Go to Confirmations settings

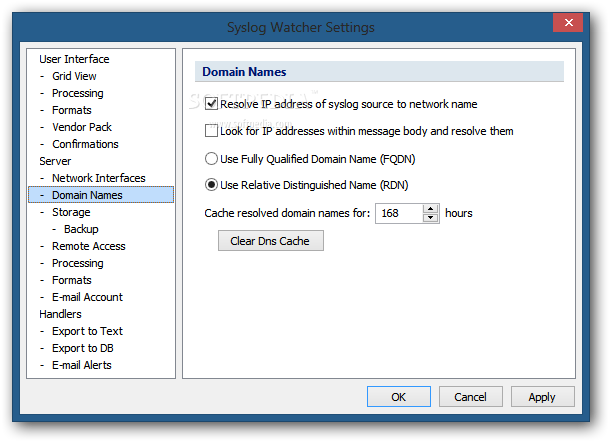(85, 144)
